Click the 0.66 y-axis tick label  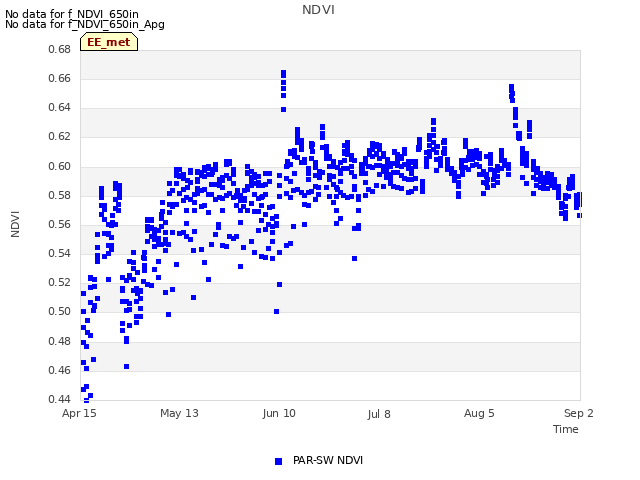[60, 78]
